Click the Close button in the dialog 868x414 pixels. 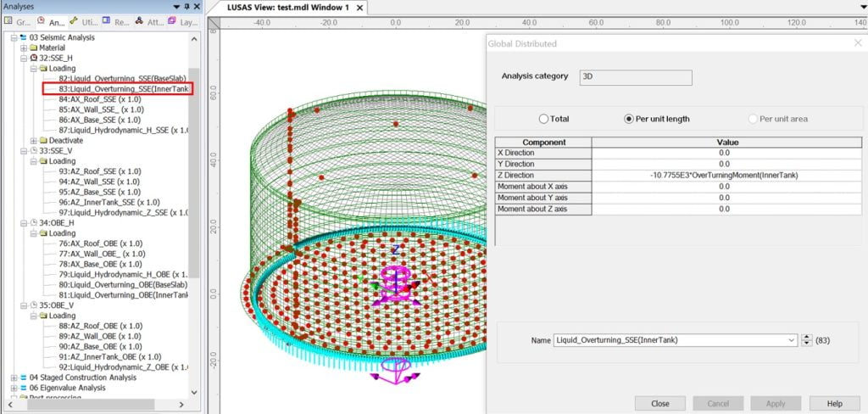(x=660, y=403)
